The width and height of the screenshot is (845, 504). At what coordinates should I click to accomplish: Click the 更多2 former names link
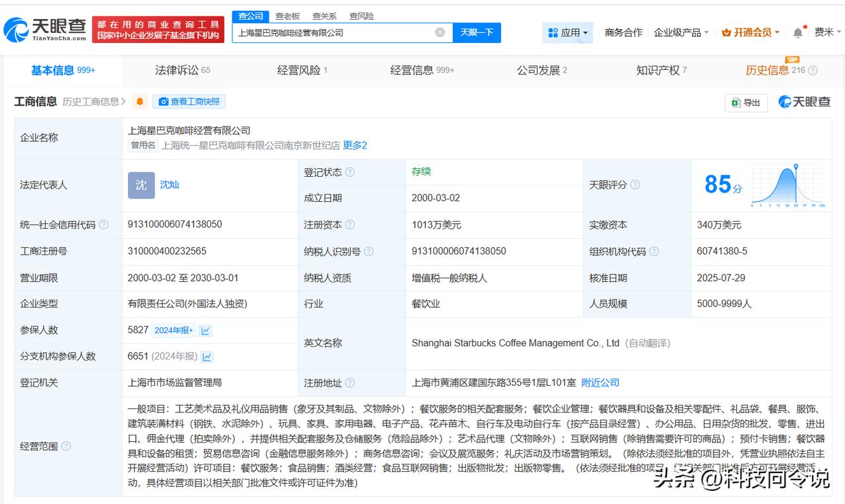coord(355,145)
